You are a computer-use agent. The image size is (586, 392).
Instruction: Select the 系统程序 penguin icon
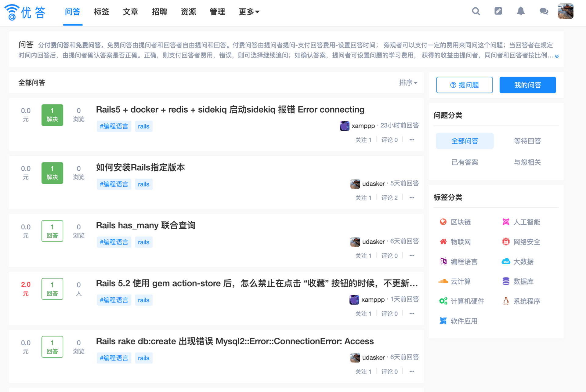tap(506, 301)
